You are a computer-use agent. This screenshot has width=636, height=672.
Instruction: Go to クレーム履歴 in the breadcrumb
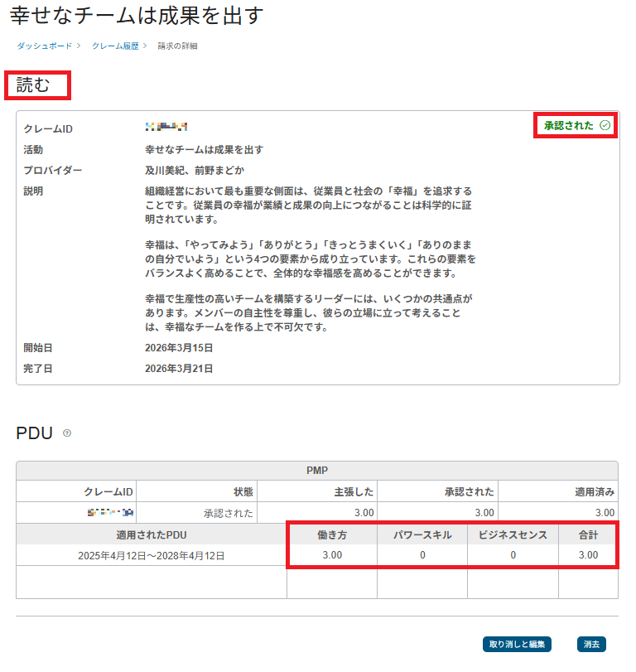click(115, 46)
